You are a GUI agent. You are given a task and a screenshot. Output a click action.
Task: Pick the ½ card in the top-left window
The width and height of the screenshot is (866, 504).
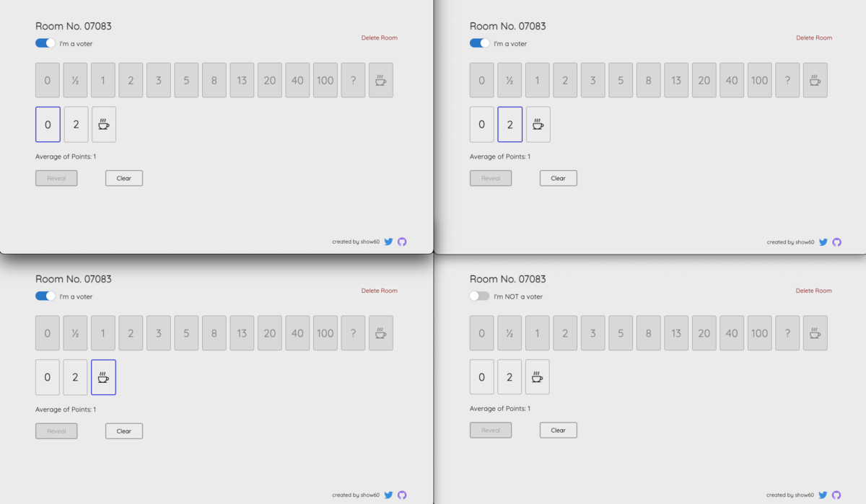75,80
